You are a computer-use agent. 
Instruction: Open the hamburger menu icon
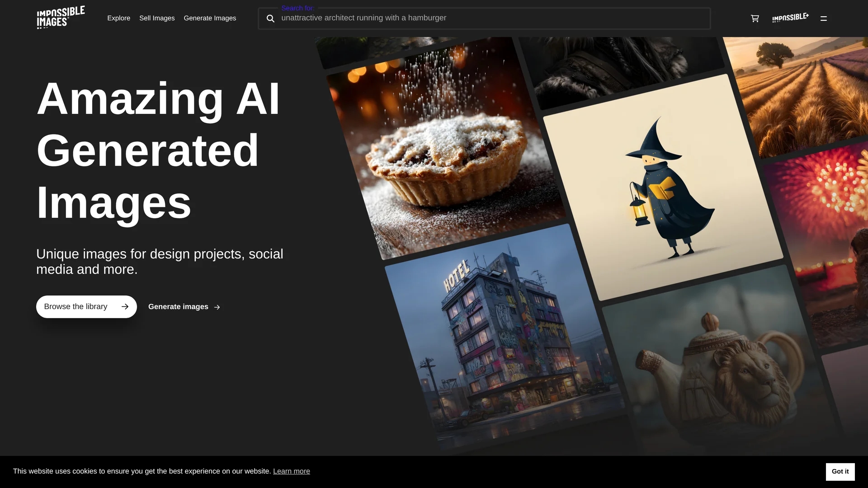point(824,19)
